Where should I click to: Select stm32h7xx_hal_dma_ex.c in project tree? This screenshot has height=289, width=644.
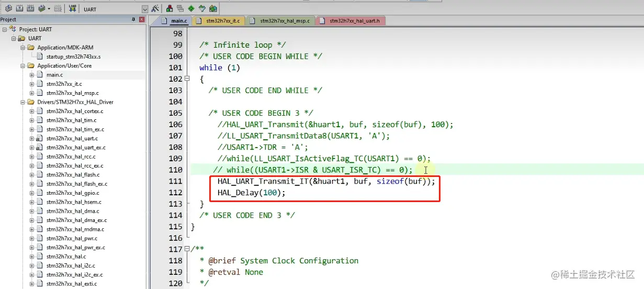pyautogui.click(x=76, y=220)
